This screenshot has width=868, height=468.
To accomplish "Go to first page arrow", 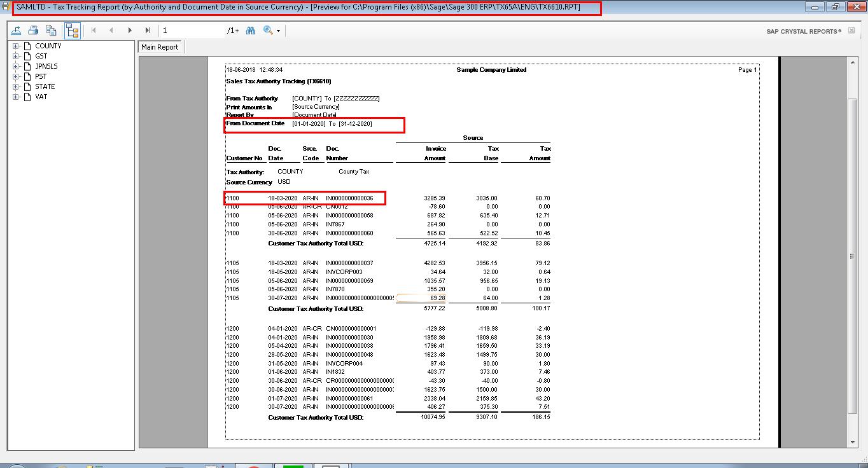I will point(94,31).
